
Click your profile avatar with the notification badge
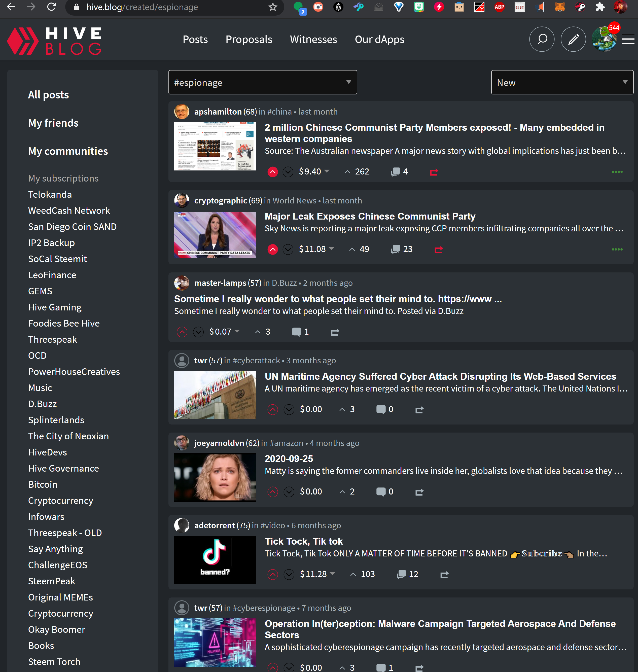tap(604, 39)
